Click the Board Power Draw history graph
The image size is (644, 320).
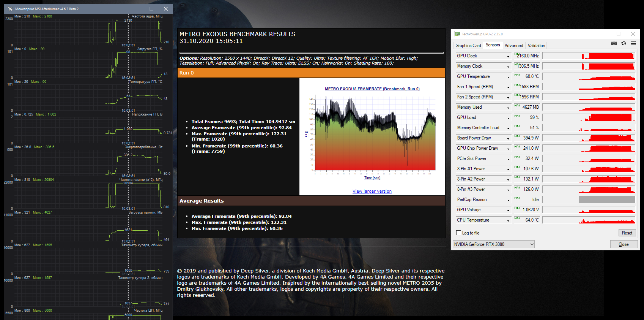coord(589,138)
